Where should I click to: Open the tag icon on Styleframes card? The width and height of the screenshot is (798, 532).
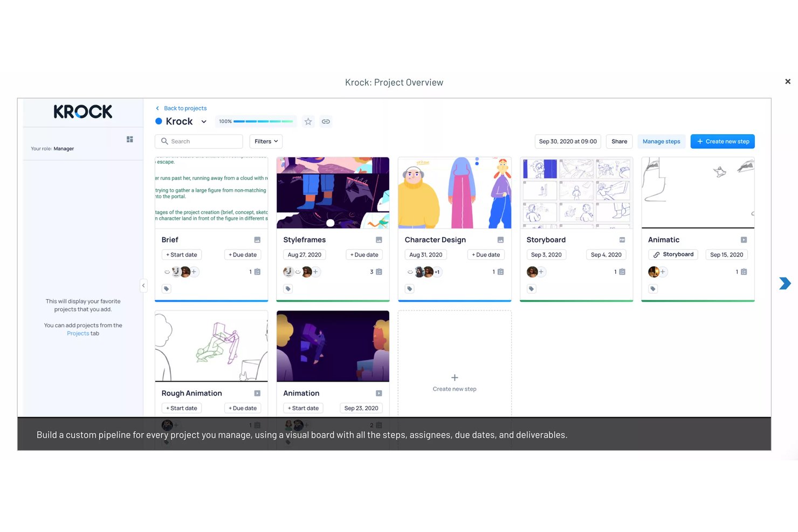pos(288,289)
